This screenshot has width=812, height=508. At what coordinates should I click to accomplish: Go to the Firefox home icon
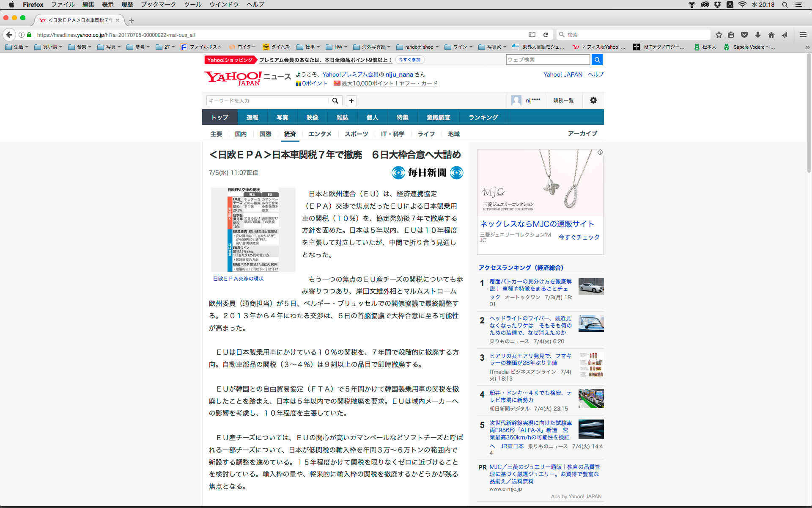click(771, 35)
